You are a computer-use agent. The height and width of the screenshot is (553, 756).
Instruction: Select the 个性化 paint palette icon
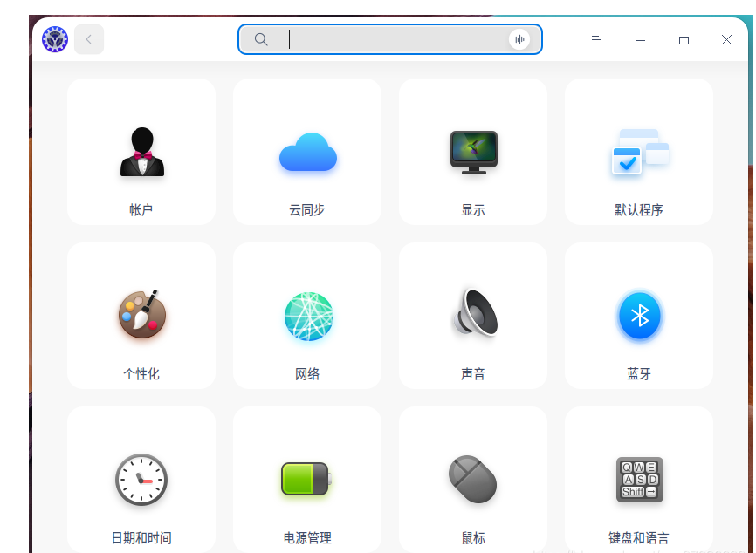tap(141, 315)
